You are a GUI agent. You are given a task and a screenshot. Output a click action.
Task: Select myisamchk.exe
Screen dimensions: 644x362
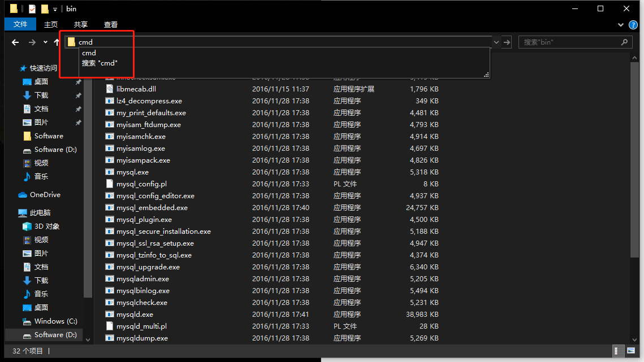tap(141, 136)
